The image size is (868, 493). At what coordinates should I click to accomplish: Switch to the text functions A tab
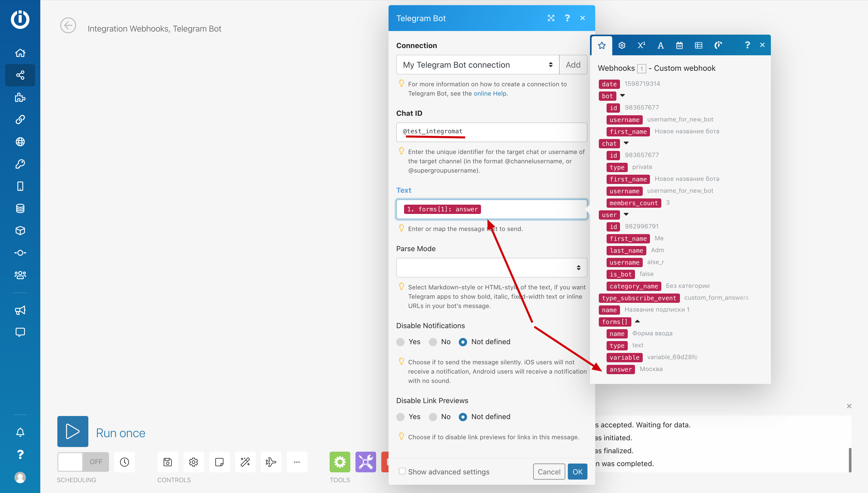(x=661, y=45)
